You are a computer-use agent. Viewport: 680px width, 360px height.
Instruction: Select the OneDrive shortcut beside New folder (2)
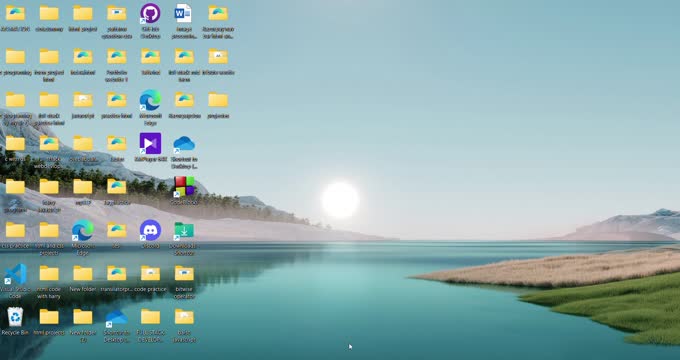(116, 318)
